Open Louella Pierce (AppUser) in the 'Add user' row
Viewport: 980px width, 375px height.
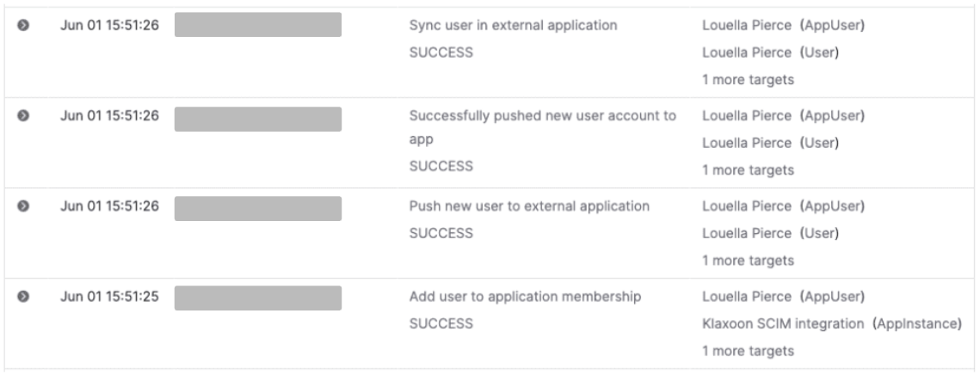pyautogui.click(x=783, y=297)
